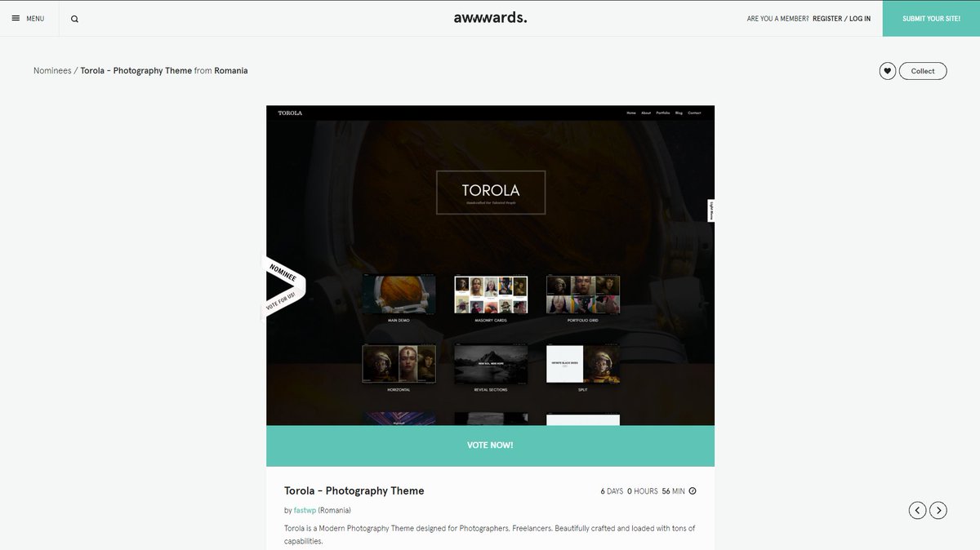Screen dimensions: 980x550
Task: Click the MENU label text
Action: 35,19
